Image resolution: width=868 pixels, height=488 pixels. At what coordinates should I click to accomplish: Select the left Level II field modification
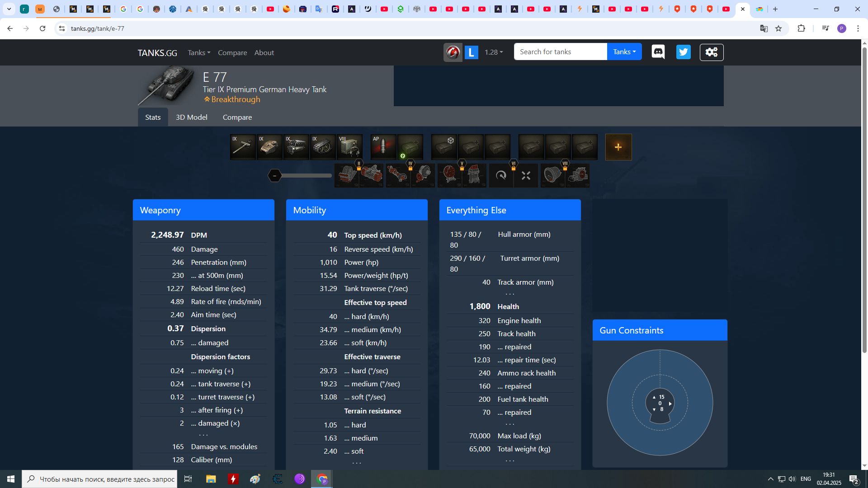click(x=347, y=175)
